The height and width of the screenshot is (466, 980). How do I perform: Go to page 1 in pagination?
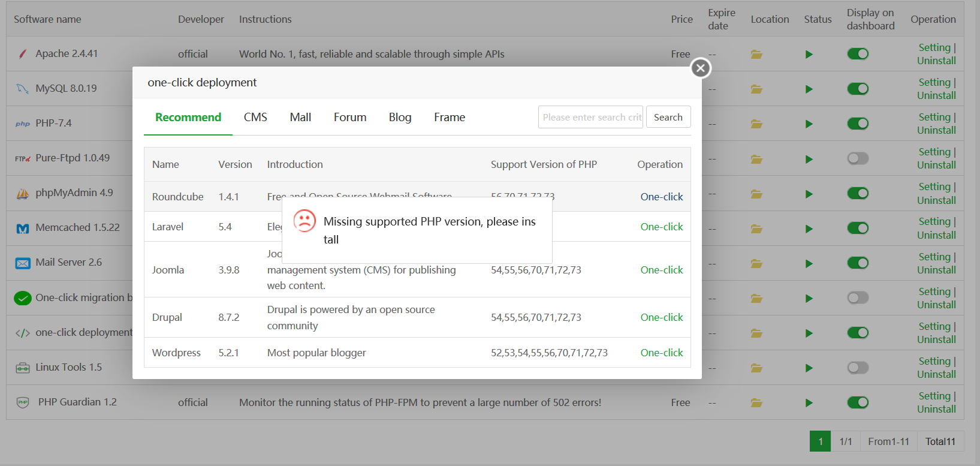[x=820, y=441]
